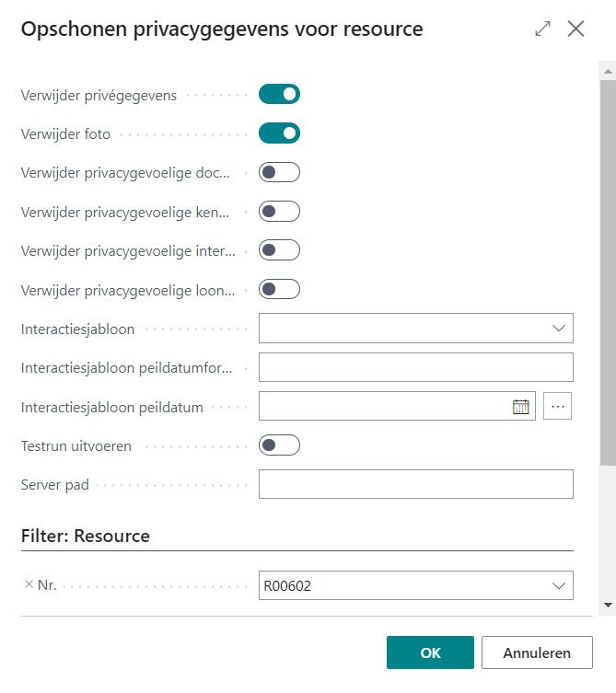
Task: Enable Verwijder privacygevoelige doc... toggle
Action: (279, 172)
